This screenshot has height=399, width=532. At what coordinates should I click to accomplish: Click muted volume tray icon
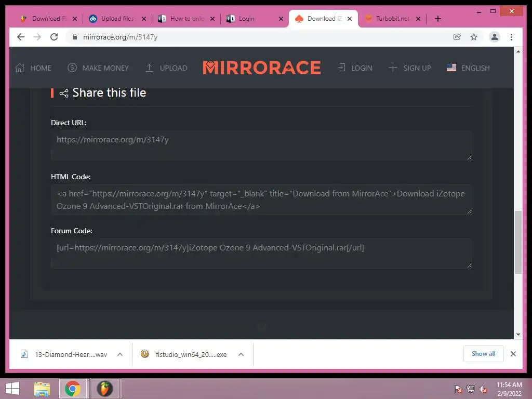coord(483,389)
